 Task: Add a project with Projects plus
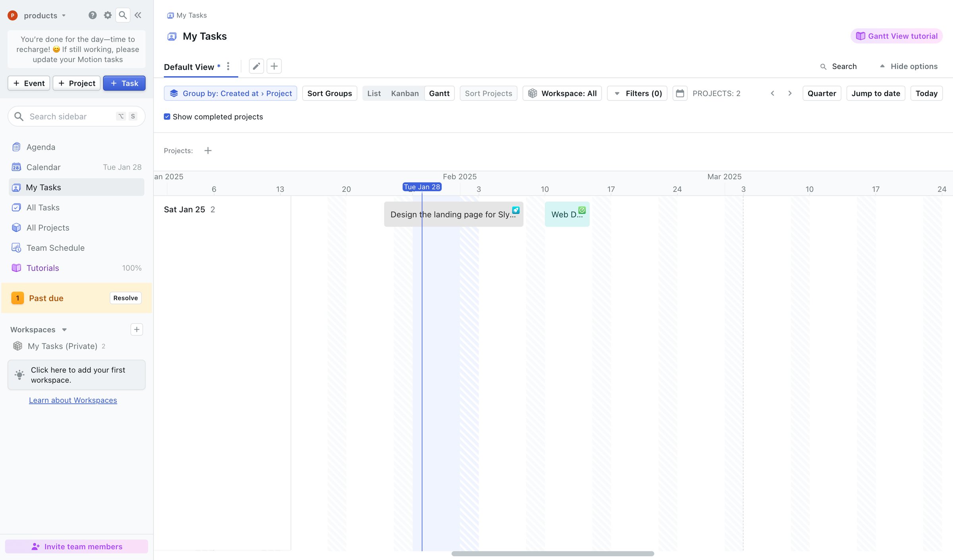208,150
